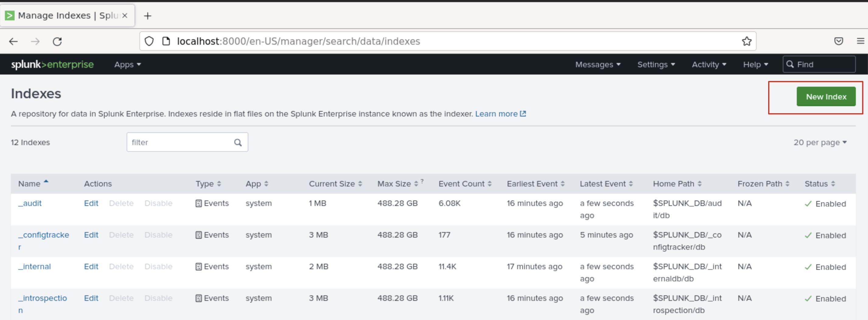Click the Enabled checkmark for _audit

tap(808, 204)
